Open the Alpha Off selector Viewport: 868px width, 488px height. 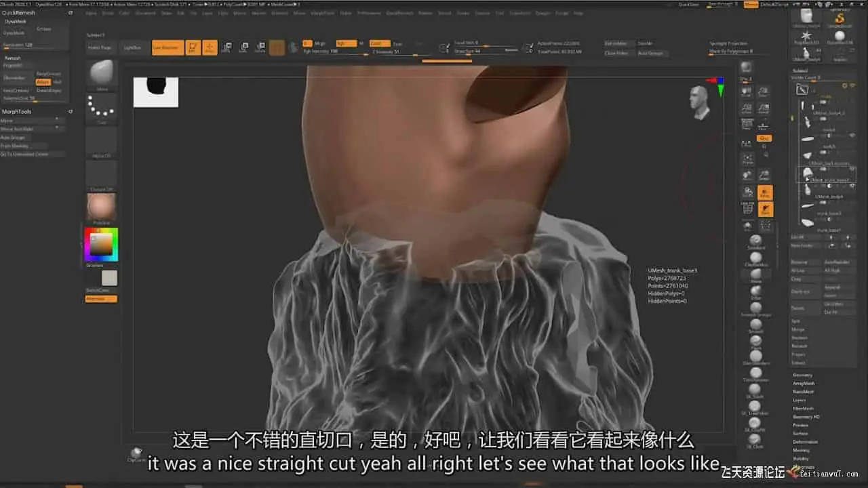pos(101,142)
